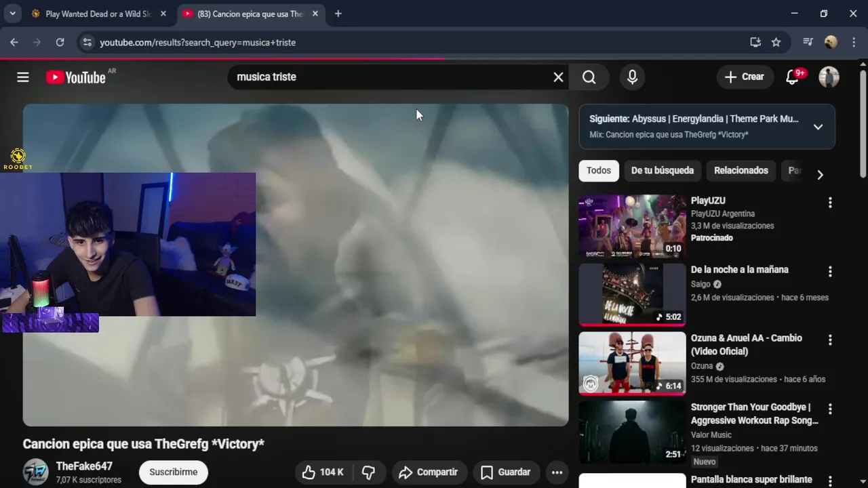The width and height of the screenshot is (868, 488).
Task: Open options for 'Stronger Than Your Goodbye'
Action: [830, 409]
